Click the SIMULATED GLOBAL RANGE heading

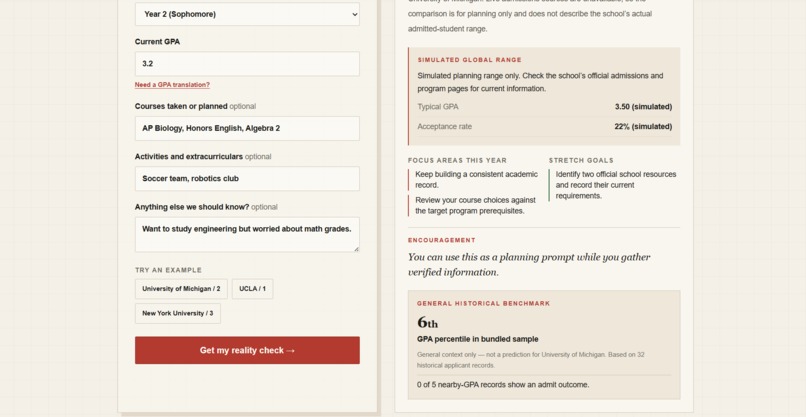pos(469,60)
